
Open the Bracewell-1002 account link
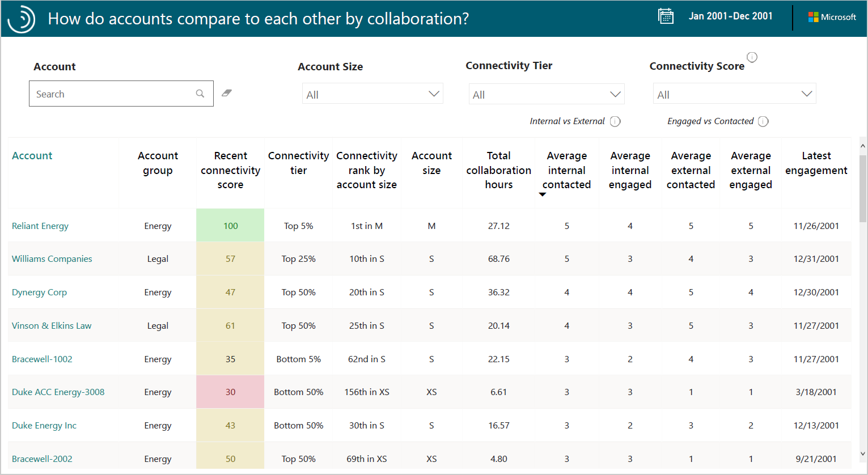(x=42, y=359)
